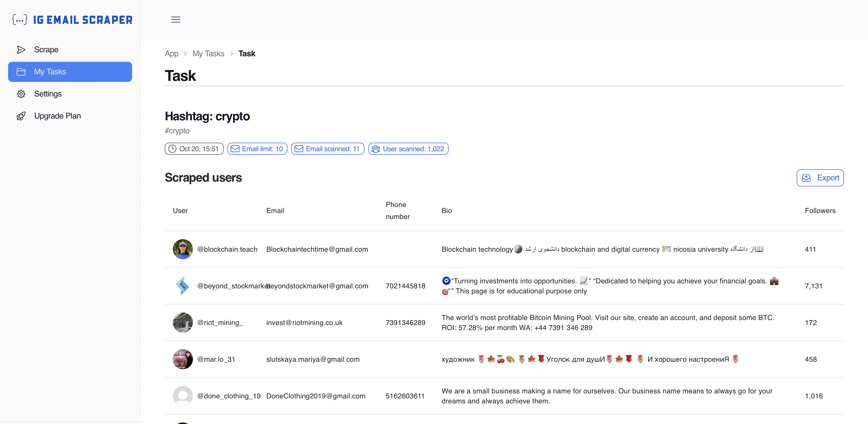This screenshot has width=868, height=424.
Task: Click followers count 172
Action: [811, 323]
